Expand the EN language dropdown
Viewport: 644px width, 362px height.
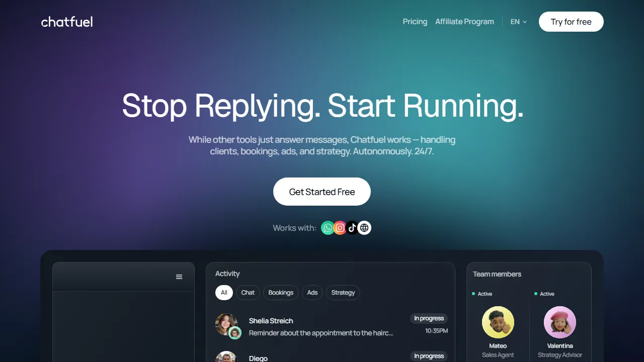(x=519, y=22)
